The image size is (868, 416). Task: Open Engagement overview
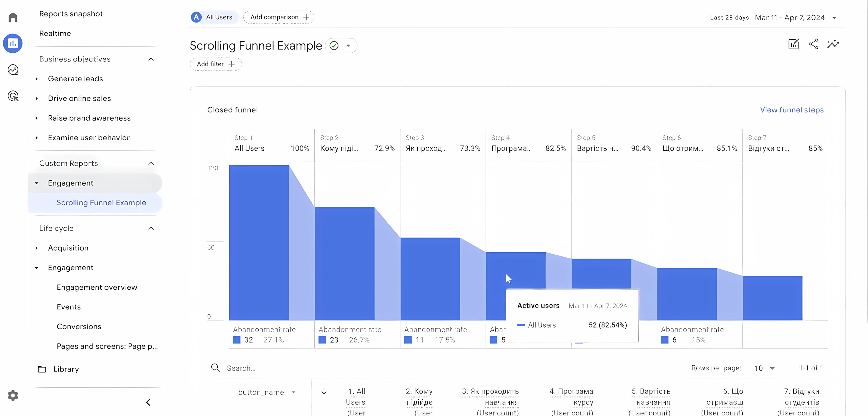[97, 287]
